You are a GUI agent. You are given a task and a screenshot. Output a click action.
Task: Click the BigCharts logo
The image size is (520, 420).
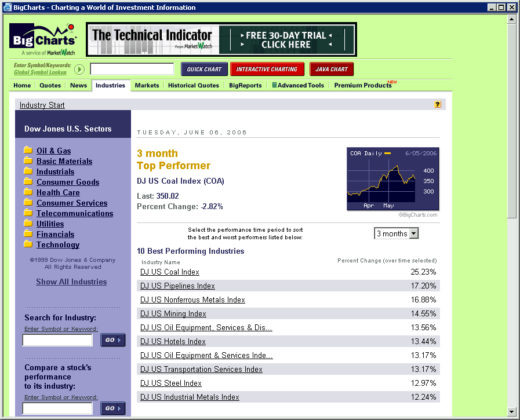tap(43, 38)
